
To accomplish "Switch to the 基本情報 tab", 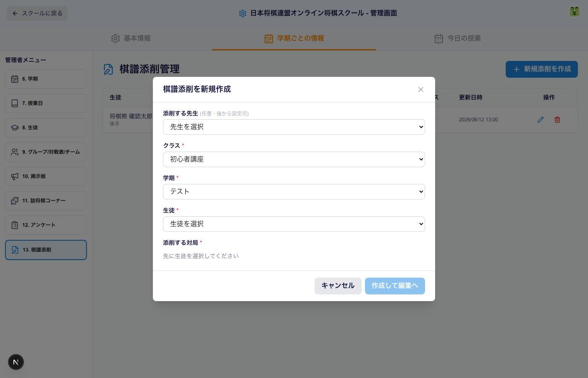I will coord(131,39).
